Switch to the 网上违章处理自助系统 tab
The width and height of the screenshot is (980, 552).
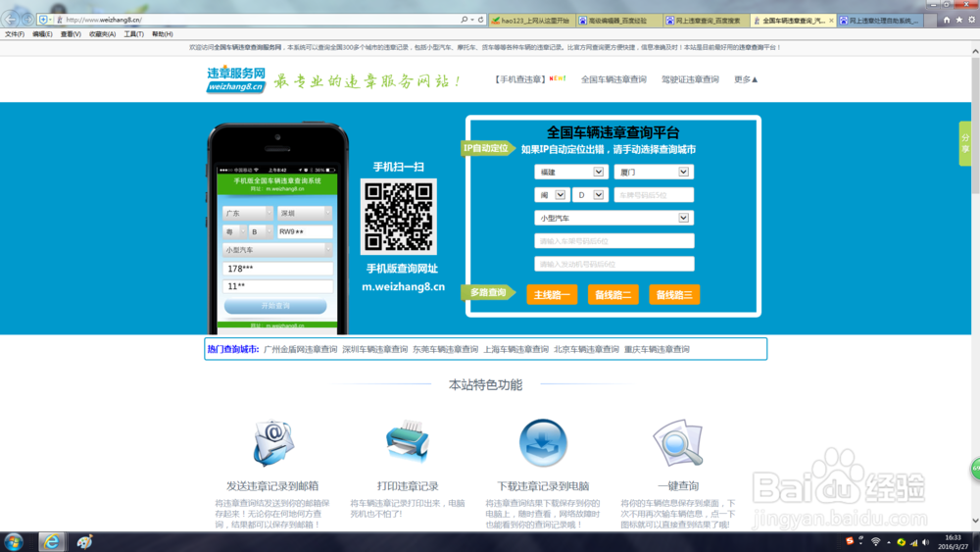tap(880, 21)
